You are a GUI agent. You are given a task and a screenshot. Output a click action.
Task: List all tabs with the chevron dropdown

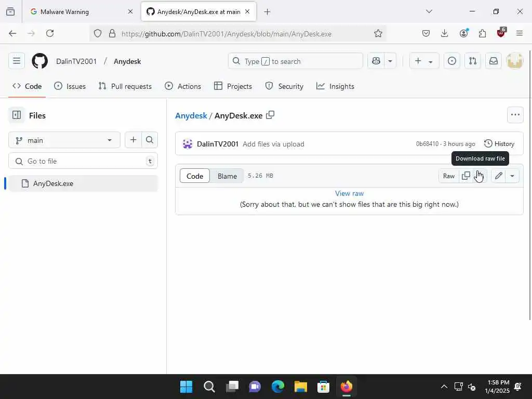tap(429, 11)
